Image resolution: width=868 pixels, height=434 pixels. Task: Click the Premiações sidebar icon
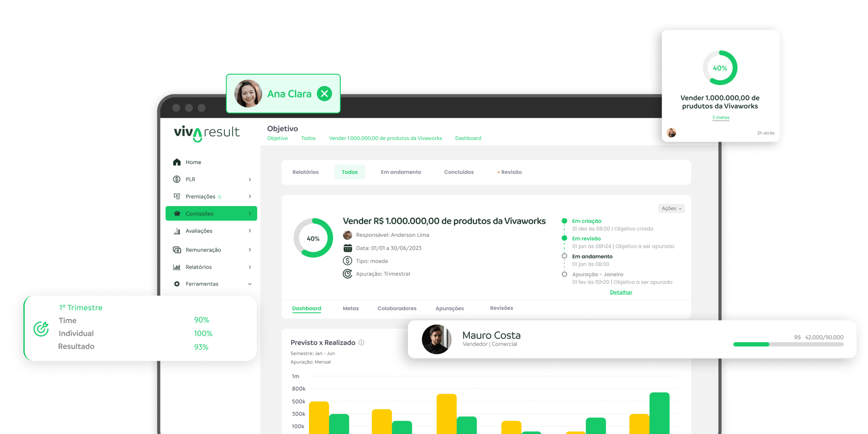coord(177,196)
